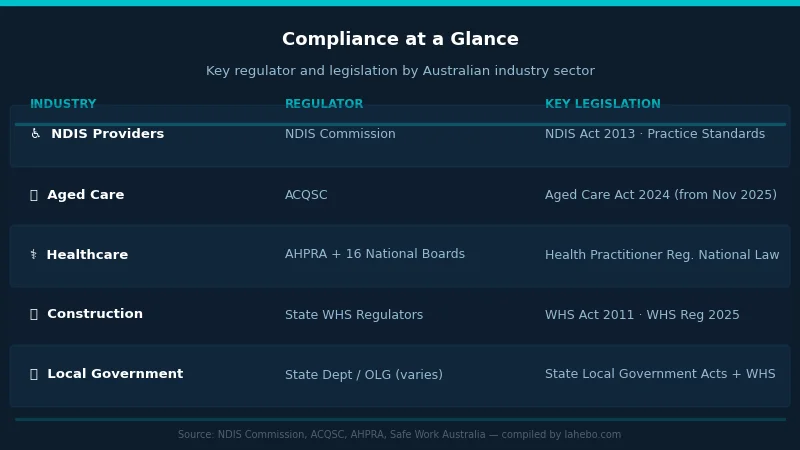Select the Local Government row label
This screenshot has width=800, height=450.
point(115,374)
